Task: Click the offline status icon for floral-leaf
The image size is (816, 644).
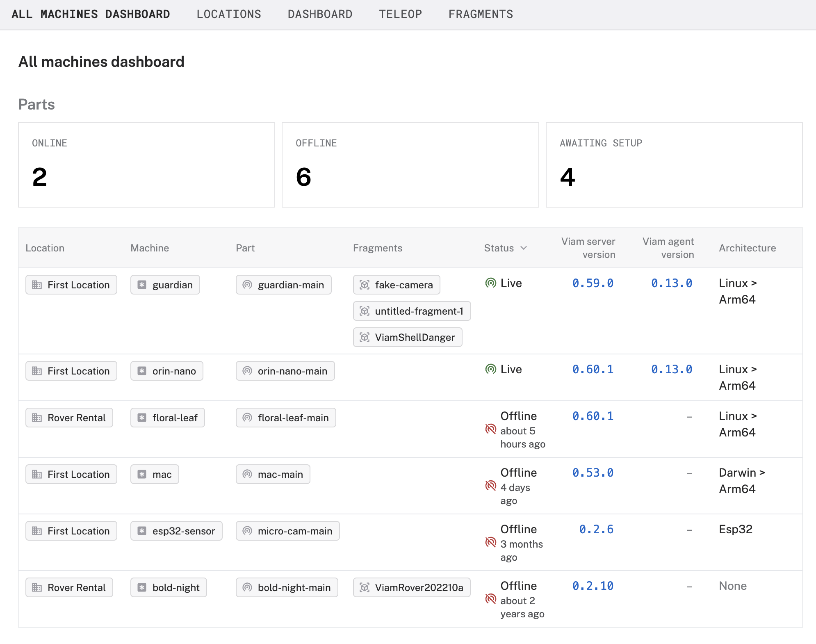Action: pos(490,429)
